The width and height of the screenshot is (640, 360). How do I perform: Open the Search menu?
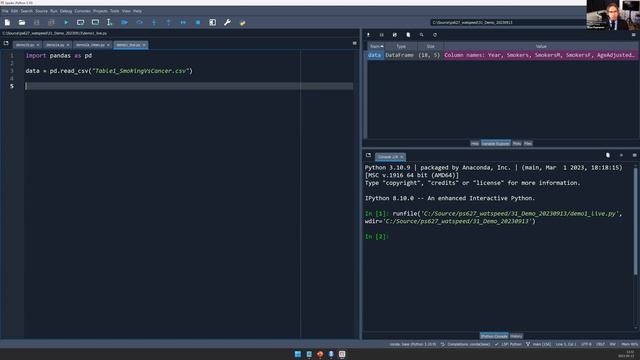(x=27, y=11)
